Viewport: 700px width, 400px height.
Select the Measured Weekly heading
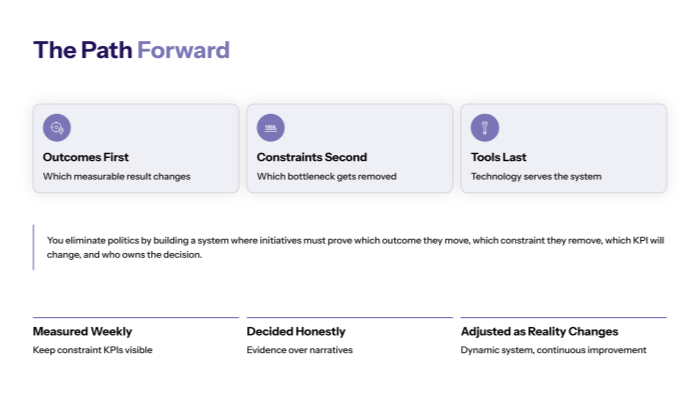[x=82, y=331]
